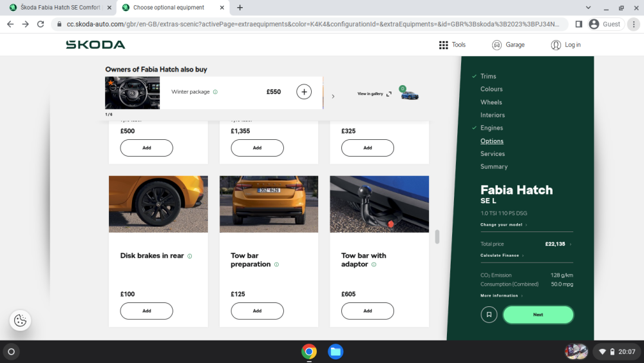This screenshot has height=363, width=644.
Task: Open new browser tab
Action: pyautogui.click(x=240, y=7)
